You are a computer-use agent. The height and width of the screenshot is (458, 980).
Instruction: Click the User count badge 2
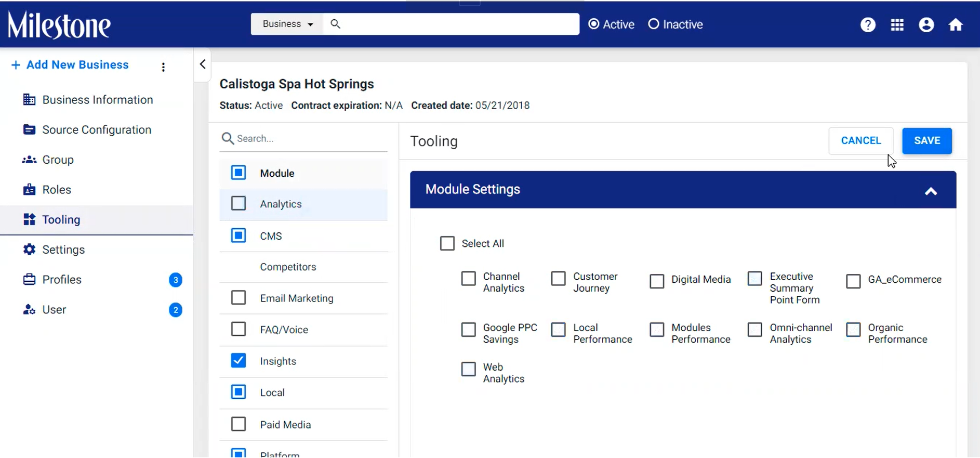pos(176,310)
